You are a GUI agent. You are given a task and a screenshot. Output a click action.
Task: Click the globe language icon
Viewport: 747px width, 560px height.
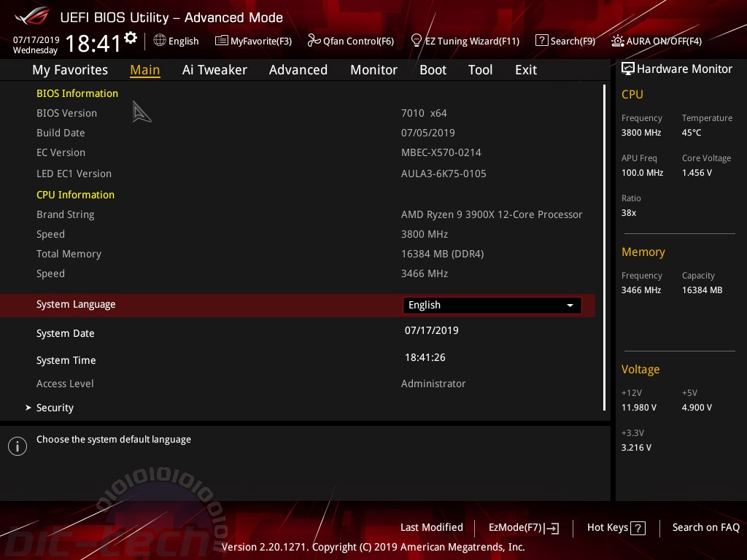(x=160, y=41)
